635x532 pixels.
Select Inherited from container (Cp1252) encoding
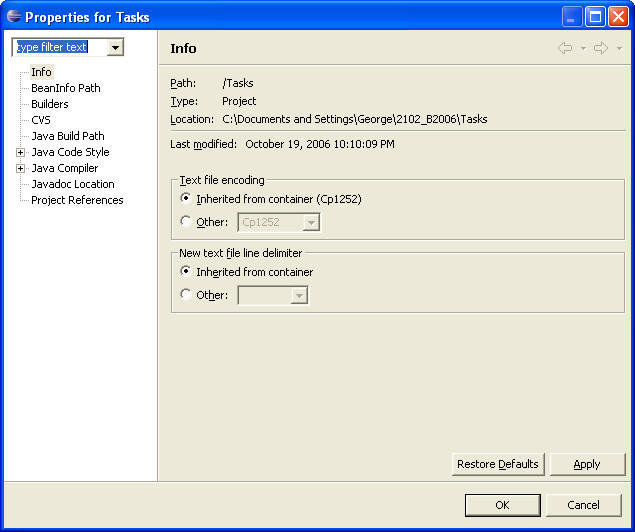(x=271, y=199)
